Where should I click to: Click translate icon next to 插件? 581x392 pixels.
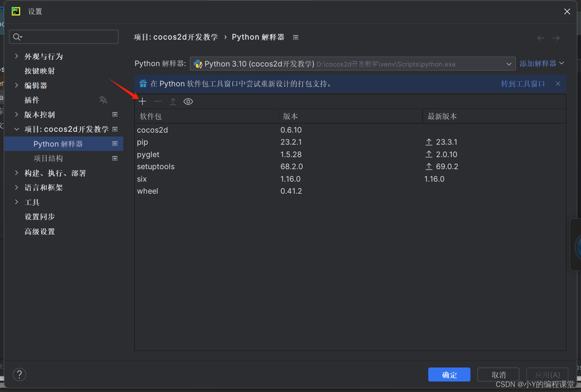(103, 100)
